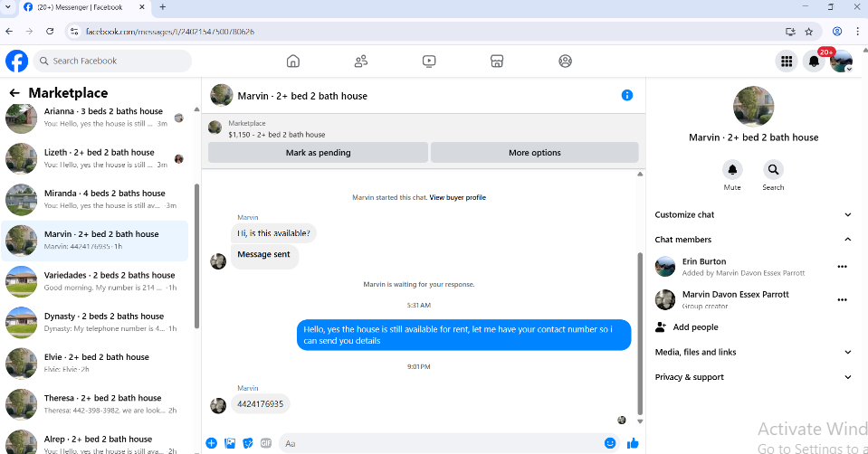868x454 pixels.
Task: Open options dots for Marvin Davon Essex Parrott
Action: pos(842,299)
